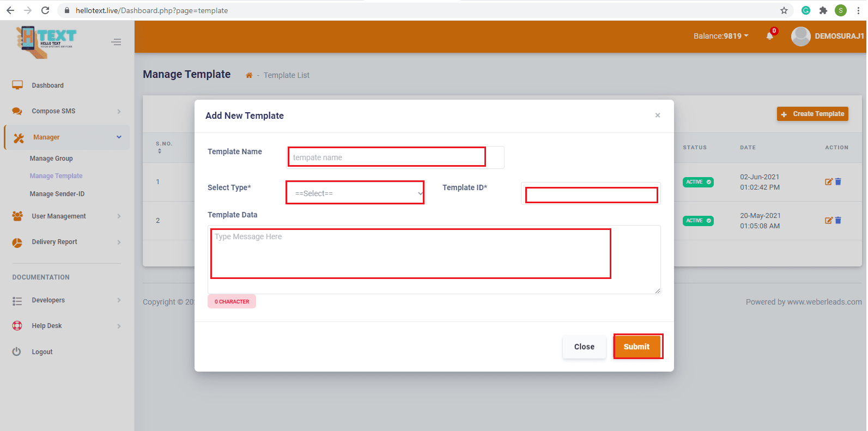Open Manage Group in sidebar
Image resolution: width=868 pixels, height=431 pixels.
click(x=51, y=159)
